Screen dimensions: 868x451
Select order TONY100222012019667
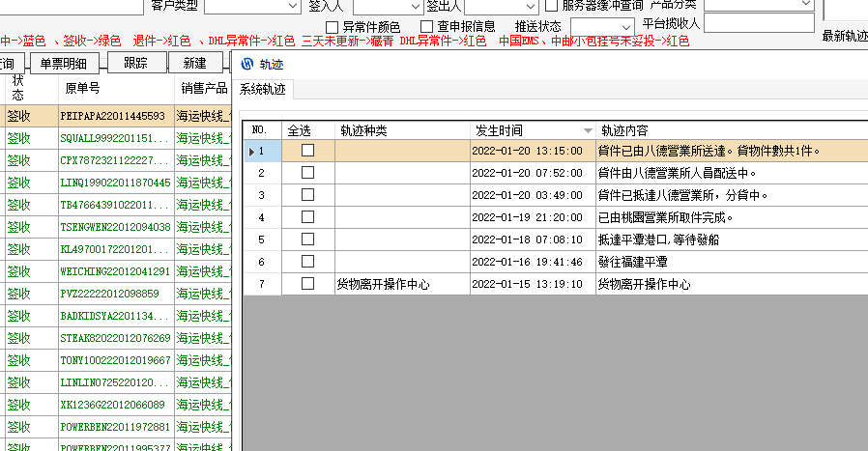(116, 360)
